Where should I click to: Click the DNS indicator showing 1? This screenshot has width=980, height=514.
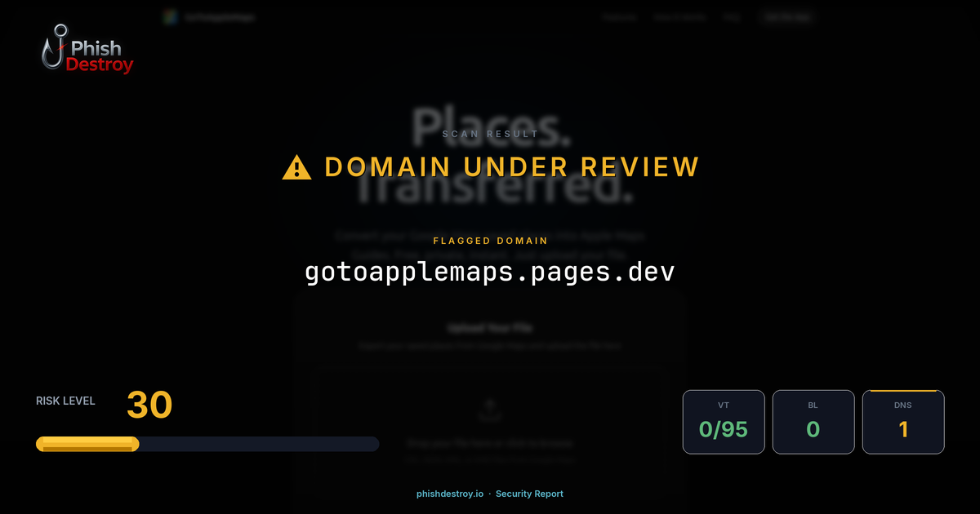point(903,422)
